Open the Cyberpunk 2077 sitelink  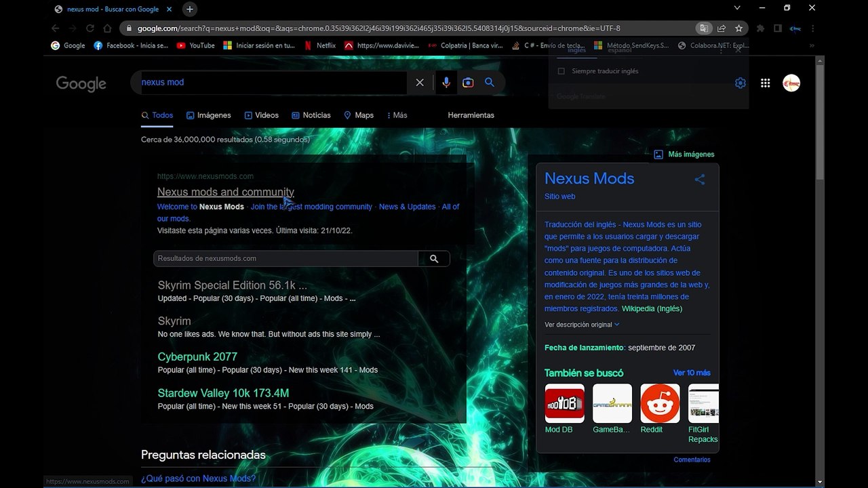click(197, 357)
